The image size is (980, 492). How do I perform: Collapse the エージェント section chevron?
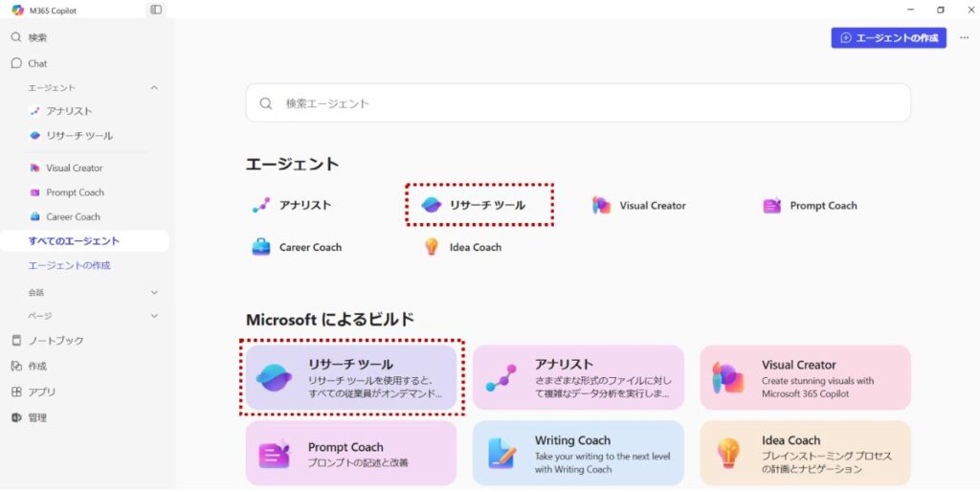154,88
